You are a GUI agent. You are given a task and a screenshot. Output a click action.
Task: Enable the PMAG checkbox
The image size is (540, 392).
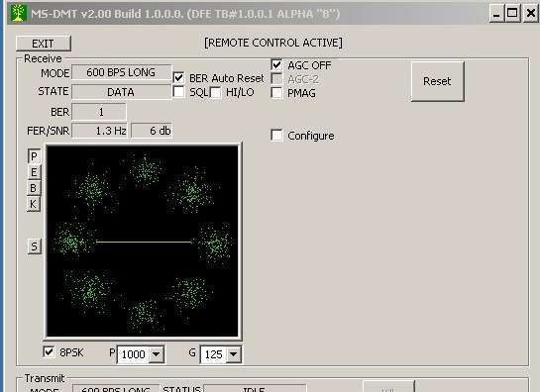click(276, 93)
